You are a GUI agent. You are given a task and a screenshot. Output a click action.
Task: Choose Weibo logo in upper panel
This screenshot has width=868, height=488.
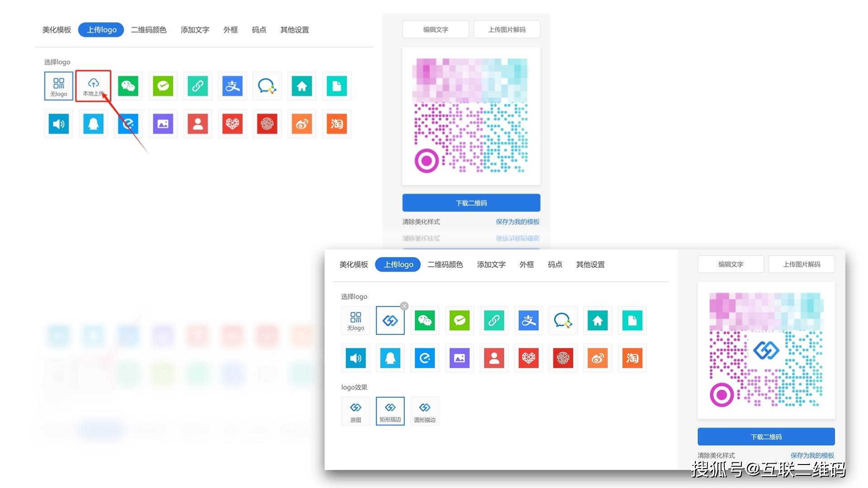[x=302, y=124]
